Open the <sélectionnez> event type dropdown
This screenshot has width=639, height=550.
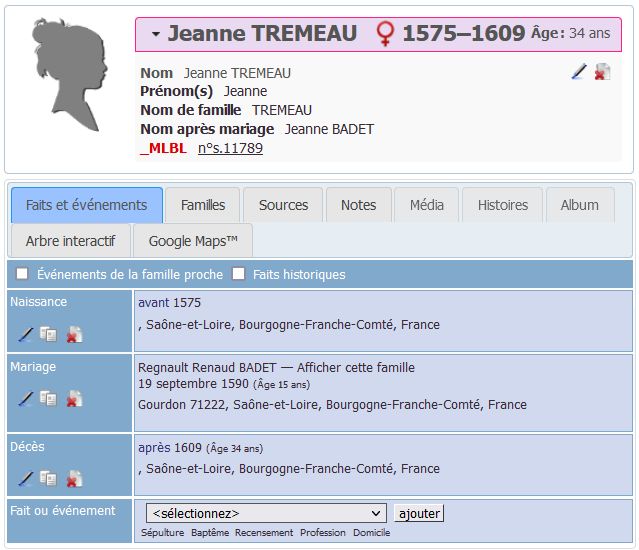265,513
